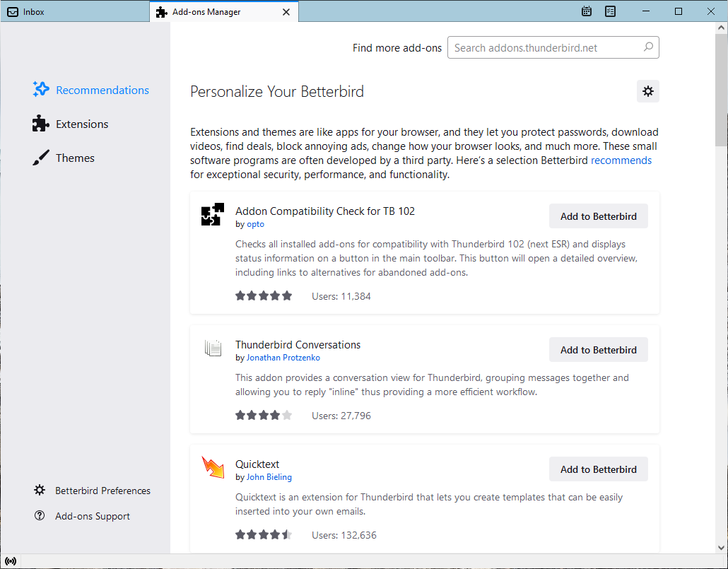Click the 'Personalize Your Betterbird' heading
Screen dimensions: 728x569
(277, 91)
